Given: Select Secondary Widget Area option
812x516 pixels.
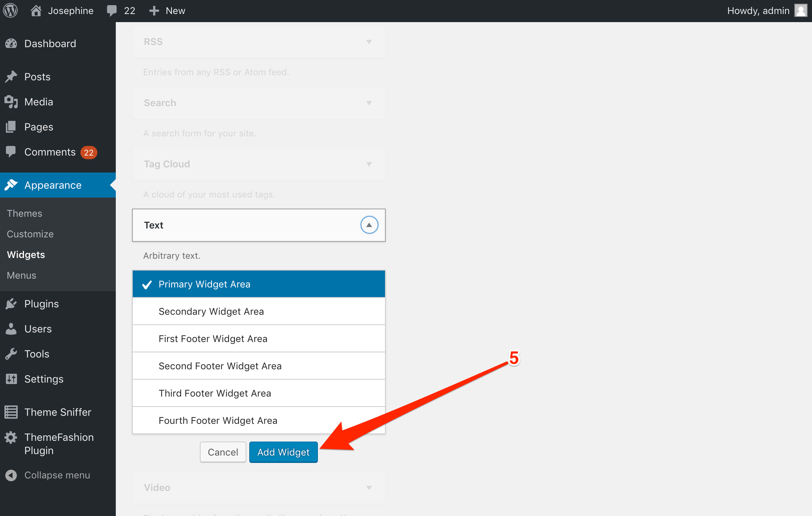Looking at the screenshot, I should [x=258, y=311].
